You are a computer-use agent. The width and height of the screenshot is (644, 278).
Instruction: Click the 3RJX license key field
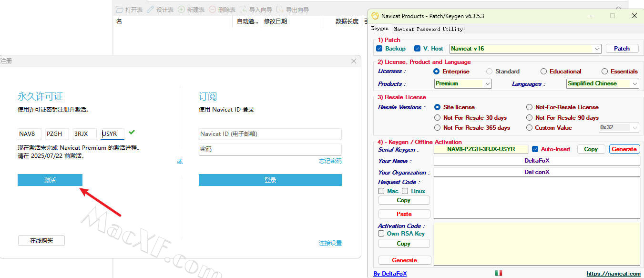(85, 134)
